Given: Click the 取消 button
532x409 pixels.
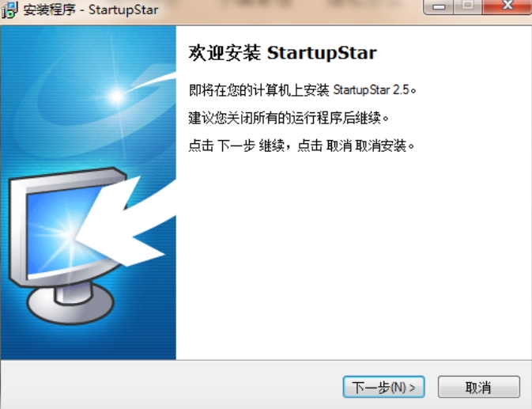Looking at the screenshot, I should [x=479, y=387].
